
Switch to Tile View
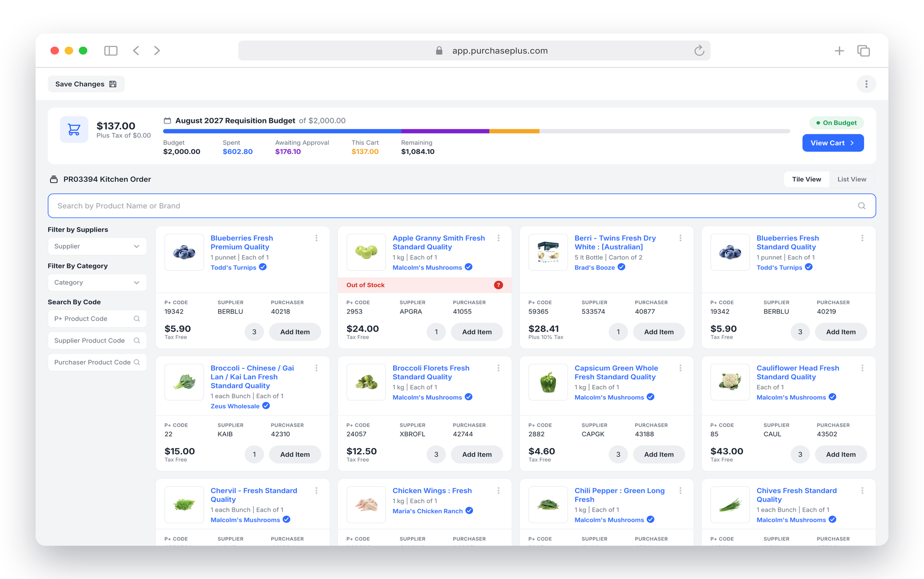[806, 179]
